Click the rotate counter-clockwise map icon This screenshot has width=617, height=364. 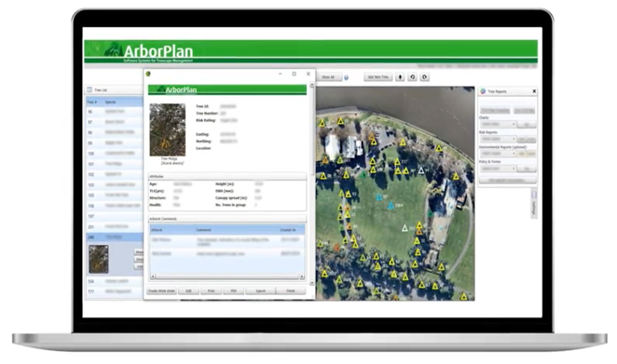click(x=412, y=77)
